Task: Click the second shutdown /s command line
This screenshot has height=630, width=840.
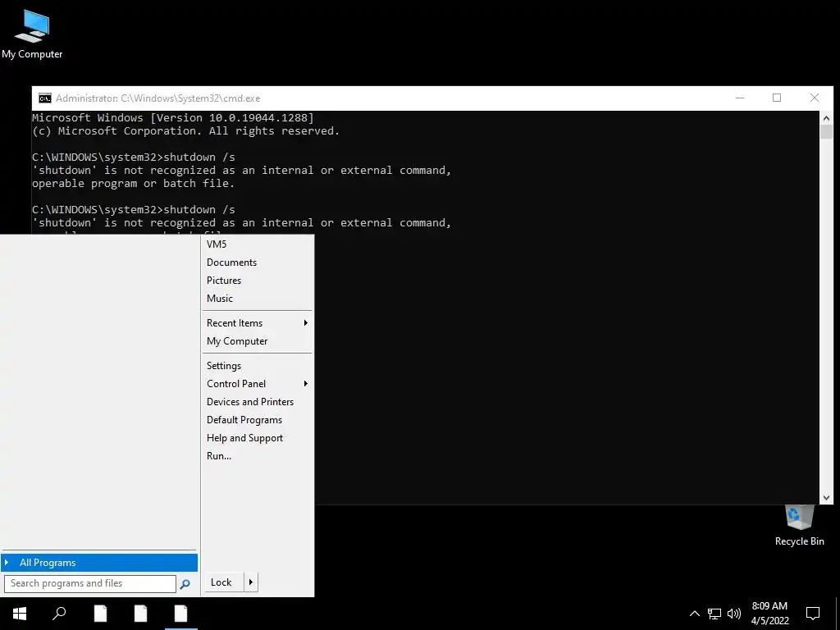Action: (x=134, y=210)
